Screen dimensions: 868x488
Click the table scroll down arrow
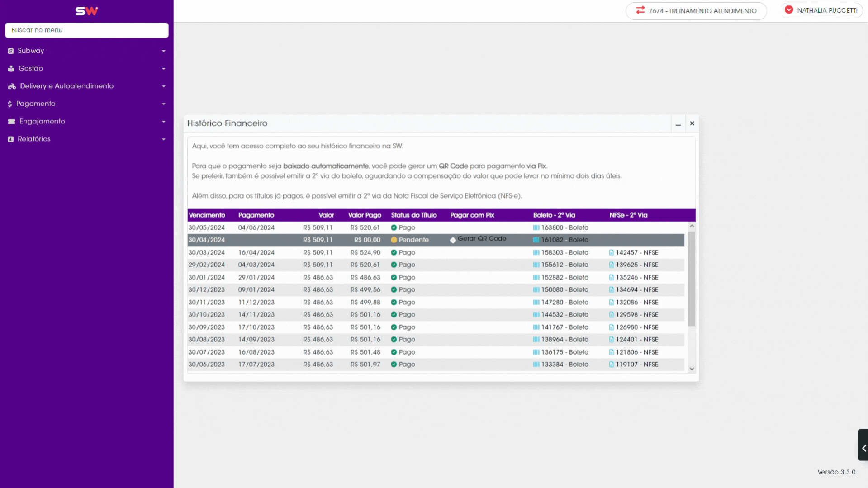click(692, 369)
